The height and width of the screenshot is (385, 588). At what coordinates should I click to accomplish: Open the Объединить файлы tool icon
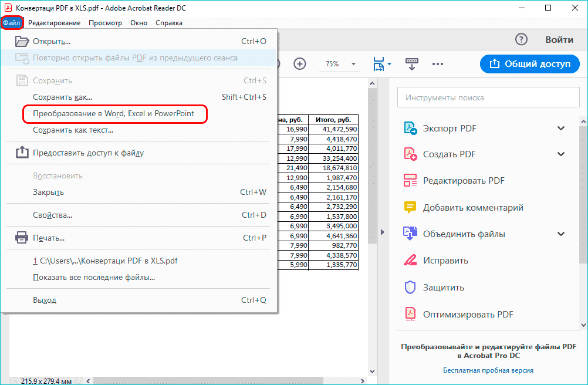coord(411,233)
